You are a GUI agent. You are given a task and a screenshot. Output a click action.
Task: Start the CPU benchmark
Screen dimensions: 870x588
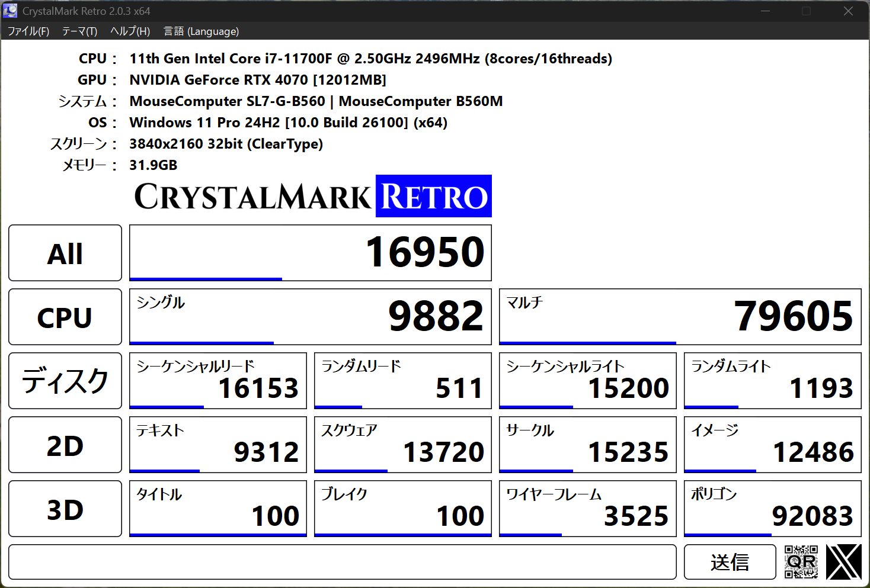pos(65,317)
